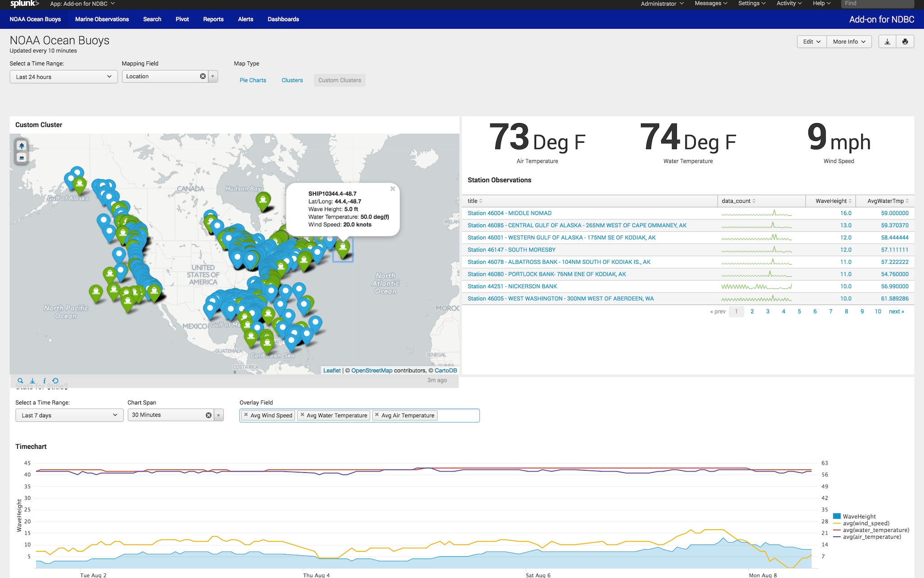924x578 pixels.
Task: Open the Messages dropdown
Action: pyautogui.click(x=711, y=4)
